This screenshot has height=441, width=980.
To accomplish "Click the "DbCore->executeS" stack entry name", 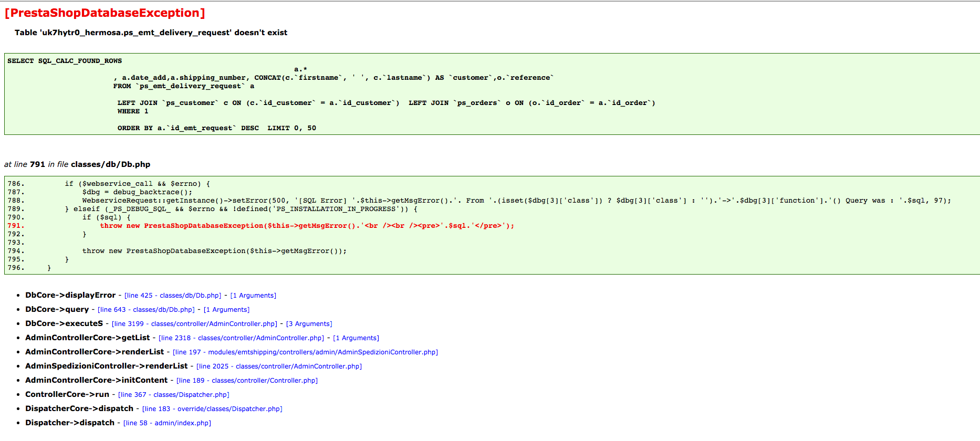I will [64, 323].
